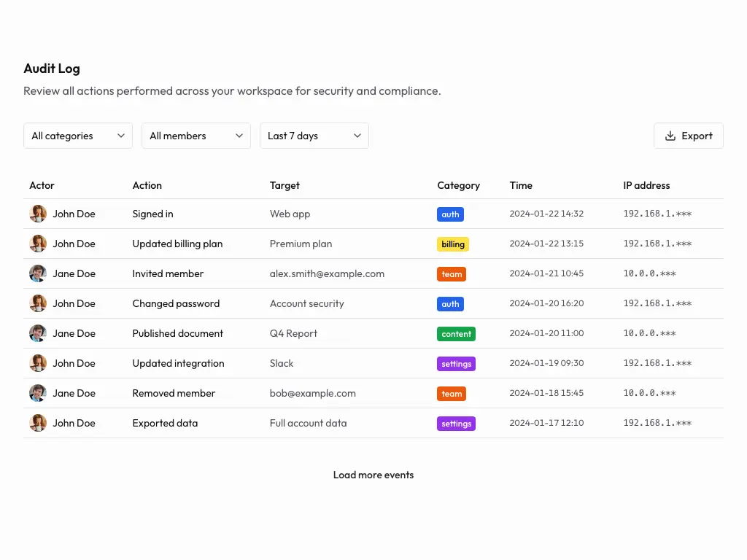Screen dimensions: 747x560
Task: Click the green content badge beside Q4 Report
Action: point(456,333)
